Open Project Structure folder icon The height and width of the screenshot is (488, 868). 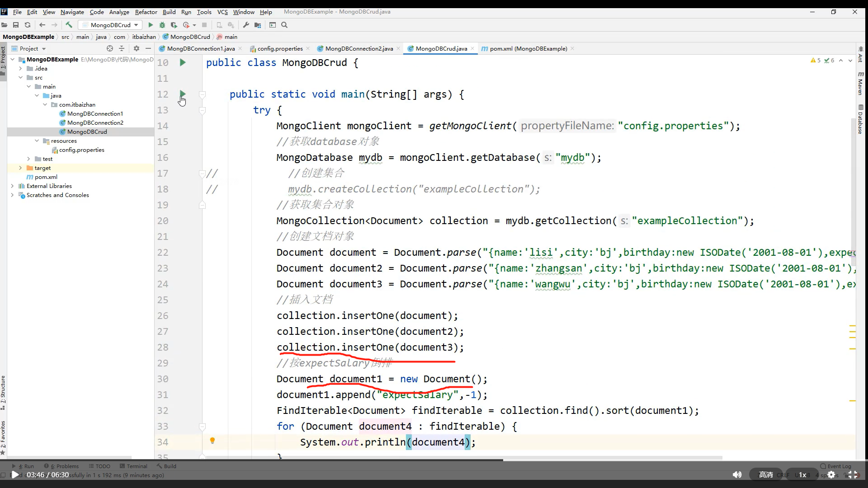[258, 25]
